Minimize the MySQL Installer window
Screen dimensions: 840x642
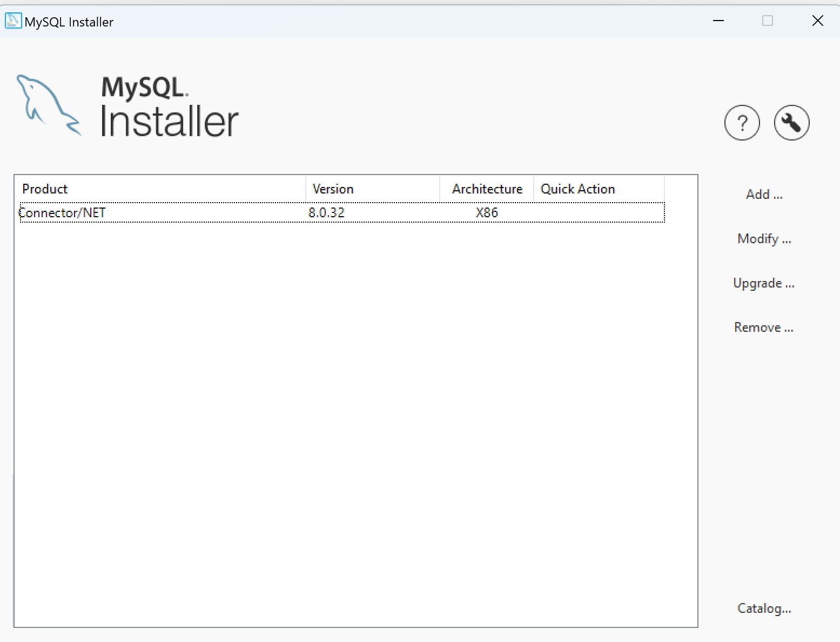click(718, 21)
